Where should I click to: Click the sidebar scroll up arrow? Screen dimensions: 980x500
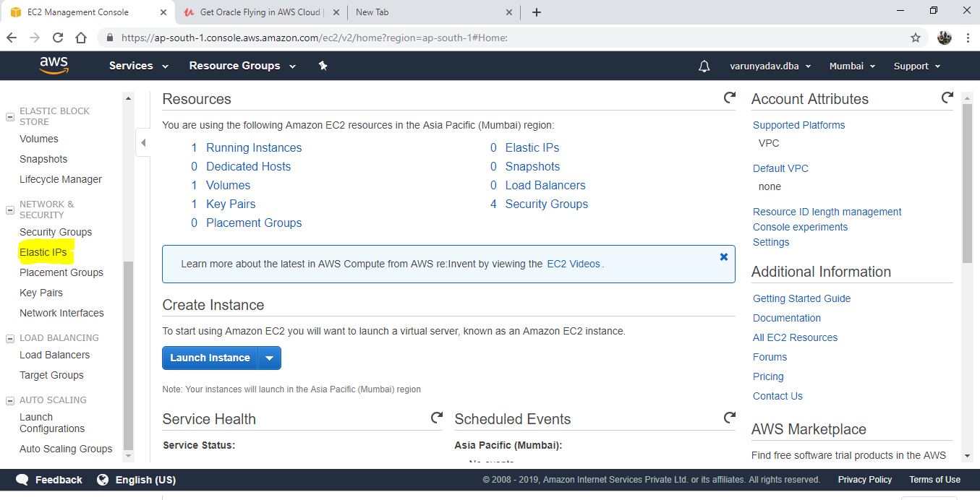point(129,98)
